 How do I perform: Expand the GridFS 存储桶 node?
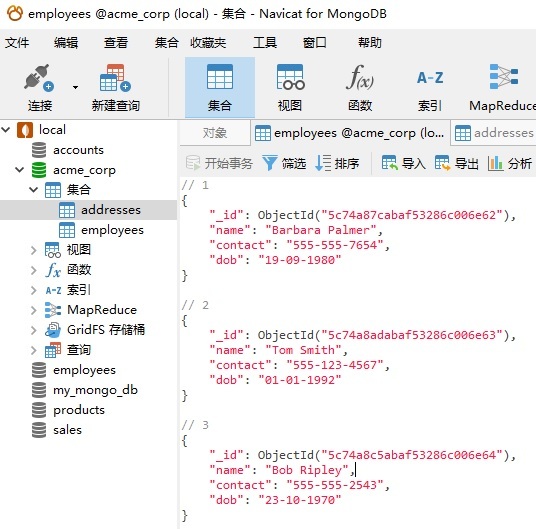click(x=34, y=330)
